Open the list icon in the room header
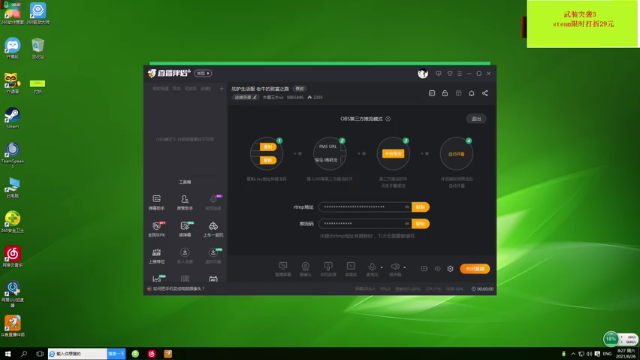The image size is (640, 360). (432, 93)
